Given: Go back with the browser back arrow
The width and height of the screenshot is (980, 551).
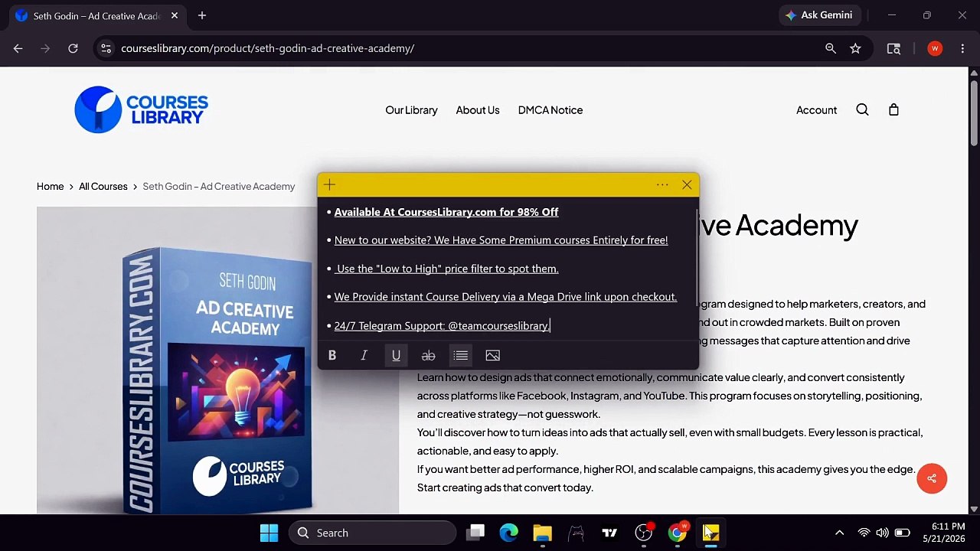Looking at the screenshot, I should click(18, 48).
